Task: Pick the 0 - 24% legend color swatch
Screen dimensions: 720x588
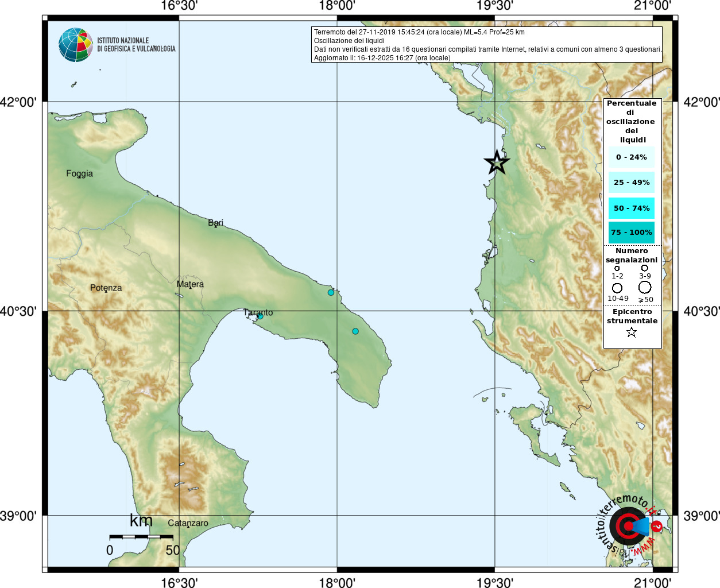Action: point(631,157)
